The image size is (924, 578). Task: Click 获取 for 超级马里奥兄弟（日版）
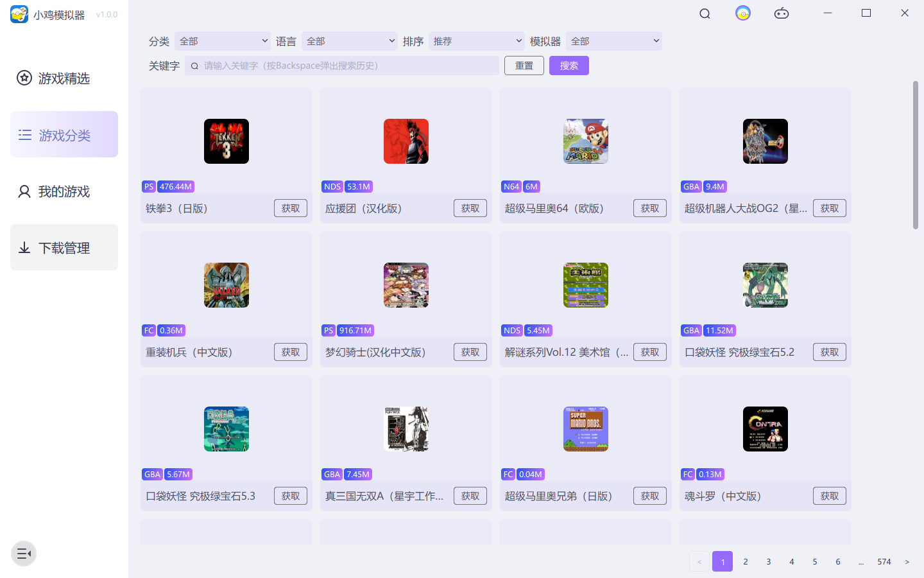click(x=650, y=496)
